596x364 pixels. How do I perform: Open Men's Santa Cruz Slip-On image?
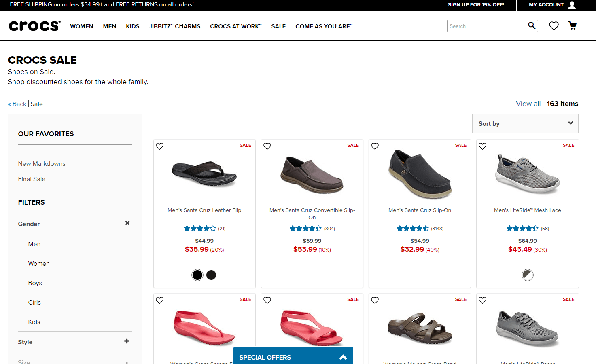420,174
